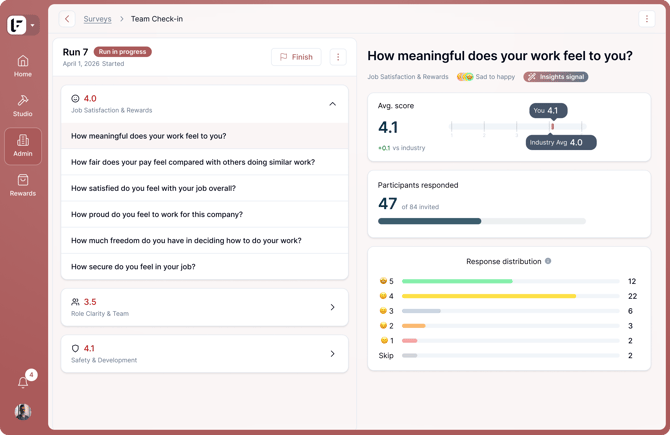This screenshot has height=435, width=670.
Task: Click the back arrow beside Surveys
Action: 67,19
